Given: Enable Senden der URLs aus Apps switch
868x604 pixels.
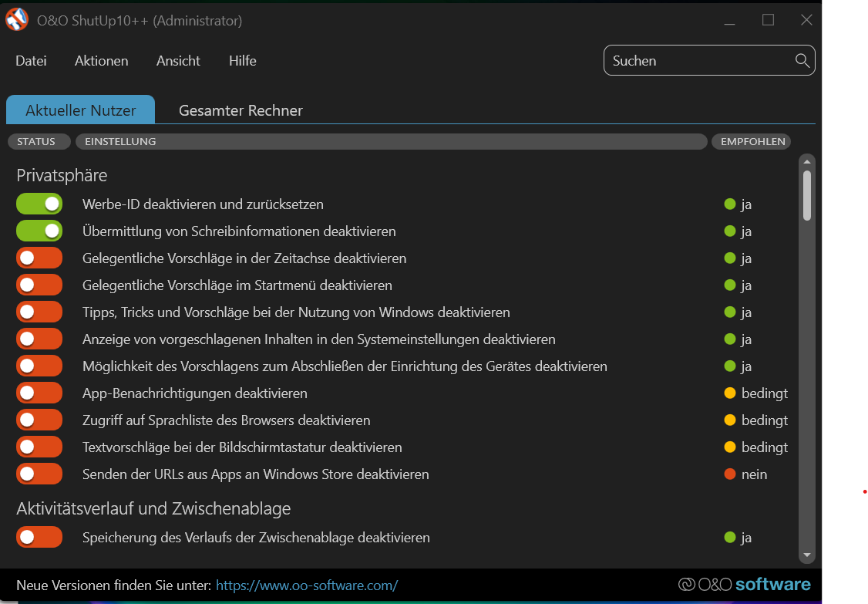Looking at the screenshot, I should 39,474.
